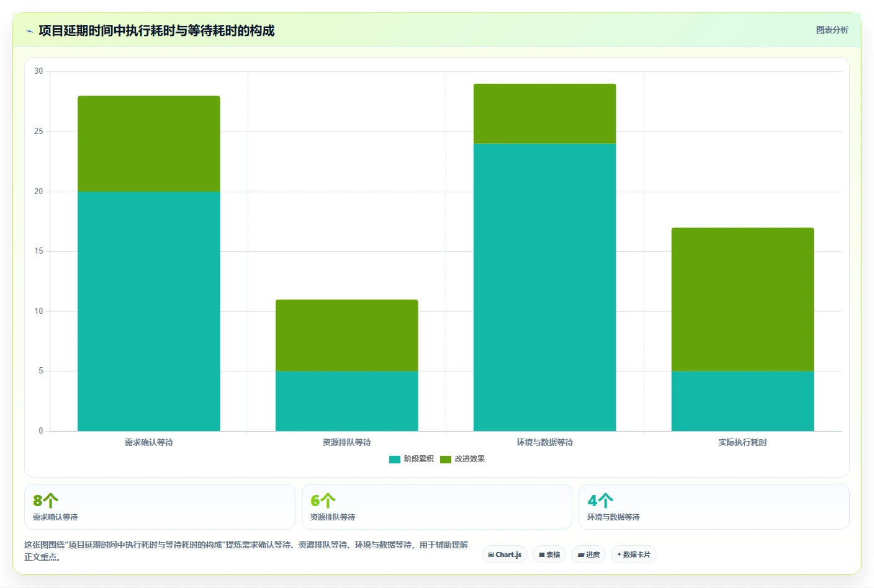Screen dimensions: 874x588
Task: Toggle the 阶段累积 legend swatch
Action: (395, 459)
